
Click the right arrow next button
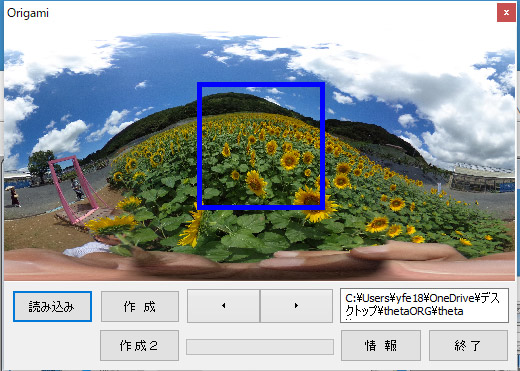click(296, 306)
